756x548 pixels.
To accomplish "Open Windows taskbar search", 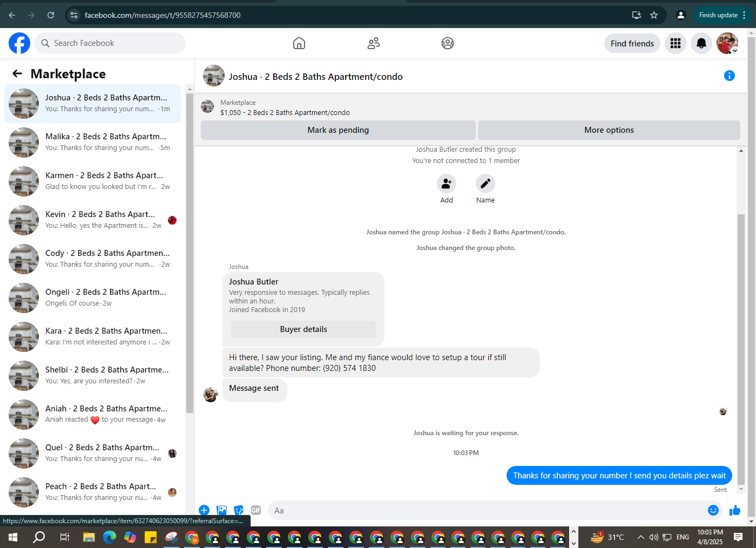I will tap(39, 537).
